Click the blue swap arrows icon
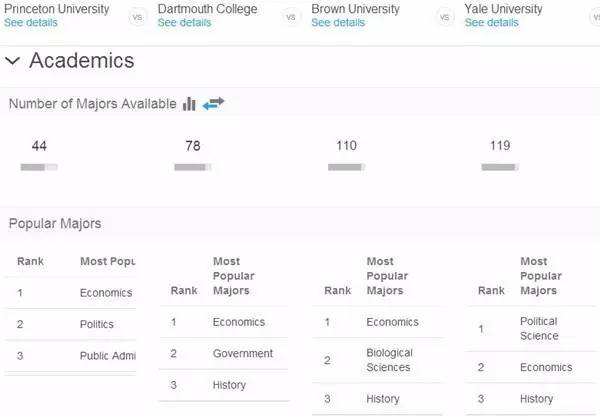Image resolution: width=600 pixels, height=417 pixels. tap(213, 103)
